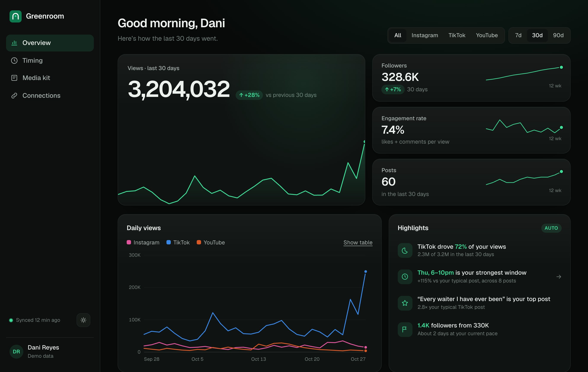Open the Media kit page
The width and height of the screenshot is (588, 372).
(50, 78)
